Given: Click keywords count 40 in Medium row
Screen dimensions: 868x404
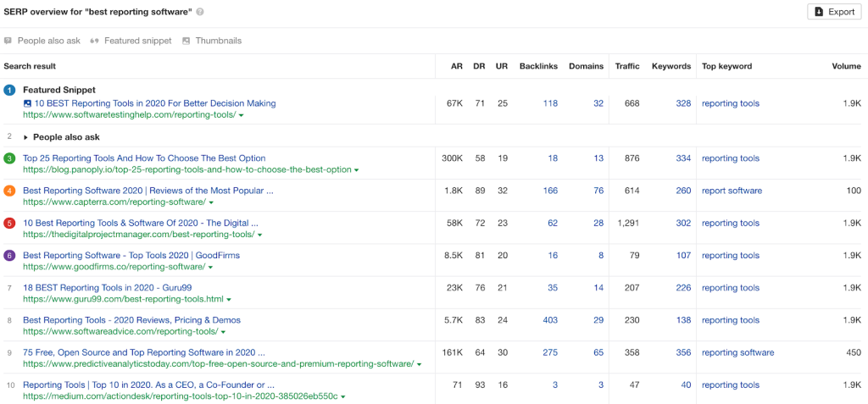Looking at the screenshot, I should [x=686, y=385].
